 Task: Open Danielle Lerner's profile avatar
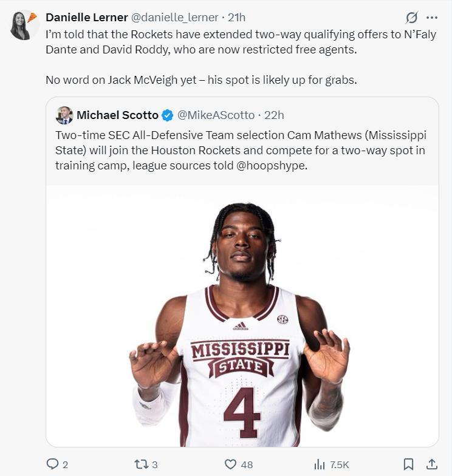pyautogui.click(x=23, y=25)
